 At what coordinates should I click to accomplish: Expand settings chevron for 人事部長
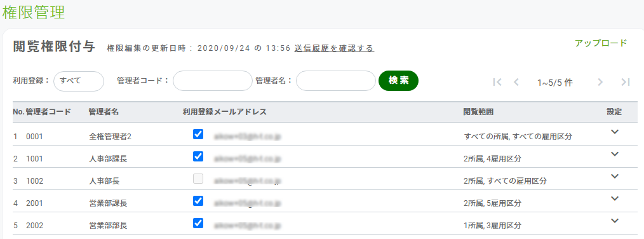[614, 176]
